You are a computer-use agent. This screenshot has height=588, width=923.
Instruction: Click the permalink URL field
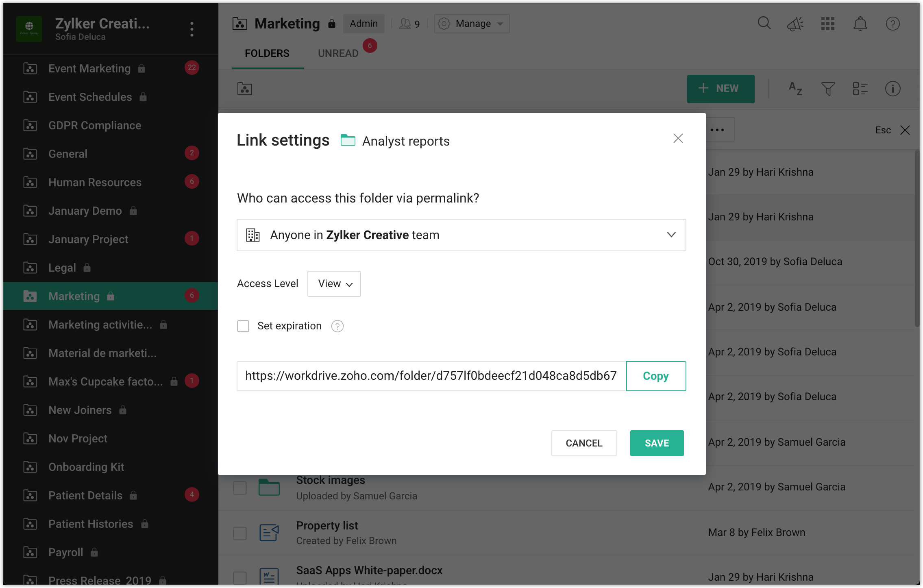431,376
